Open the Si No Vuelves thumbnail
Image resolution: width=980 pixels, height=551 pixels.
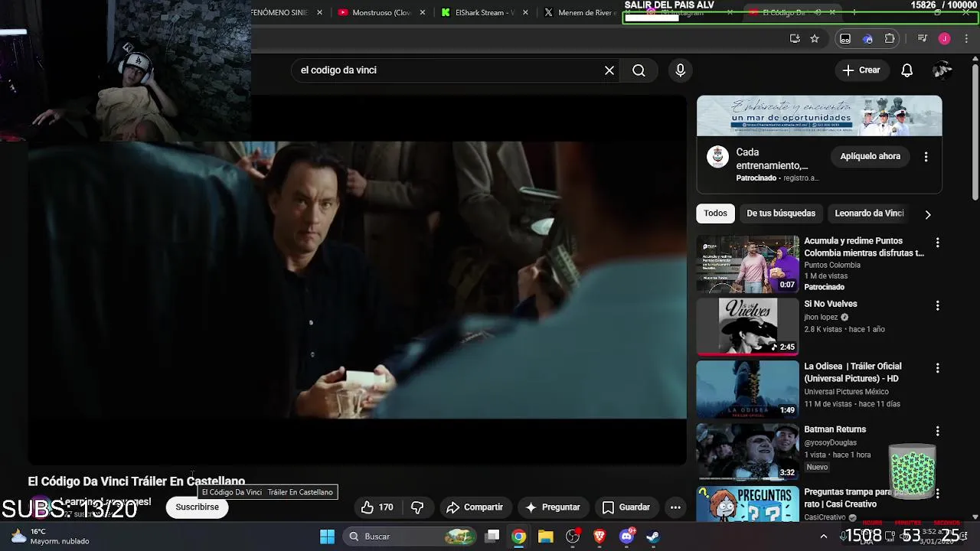pos(748,327)
